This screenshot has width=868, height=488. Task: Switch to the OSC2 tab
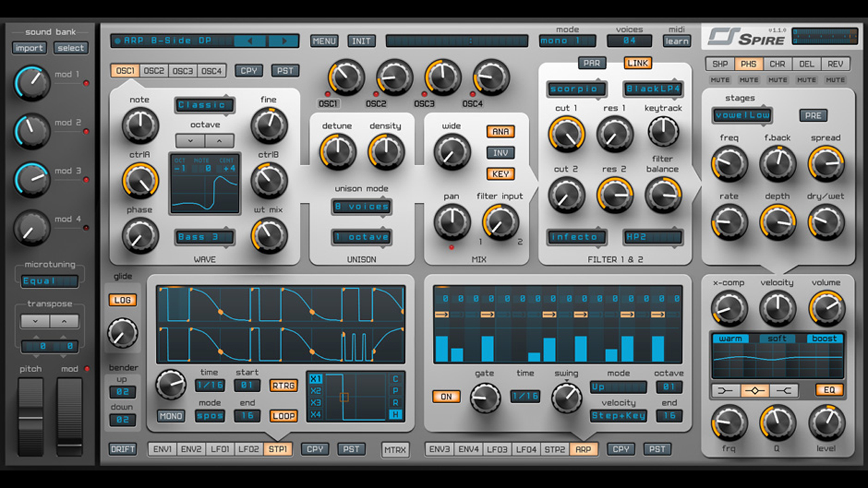154,70
